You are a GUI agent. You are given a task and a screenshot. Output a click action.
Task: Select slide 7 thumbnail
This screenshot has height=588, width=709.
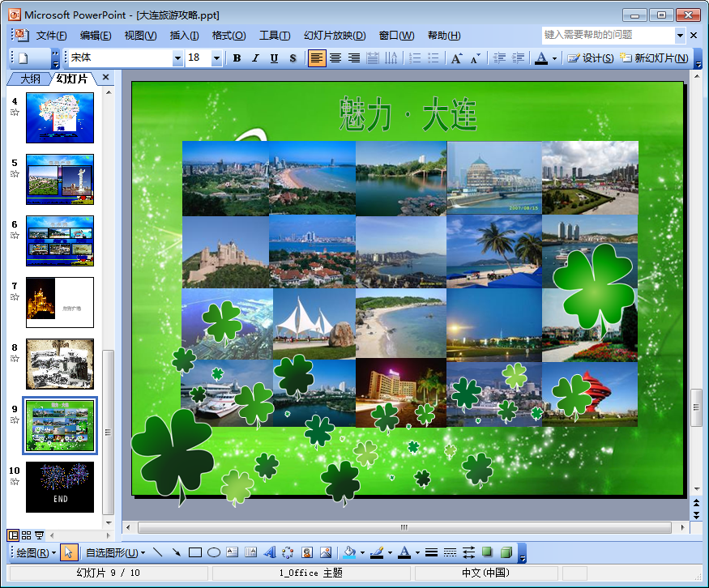pyautogui.click(x=60, y=302)
